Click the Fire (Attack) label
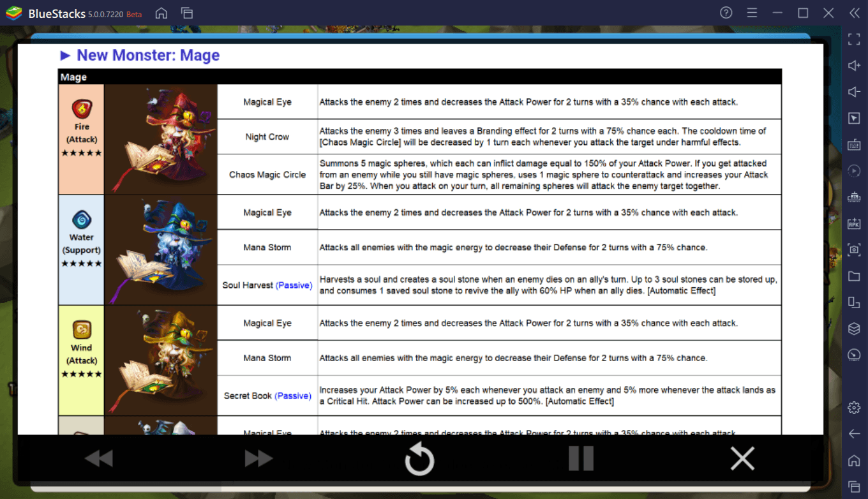Image resolution: width=868 pixels, height=499 pixels. (82, 133)
